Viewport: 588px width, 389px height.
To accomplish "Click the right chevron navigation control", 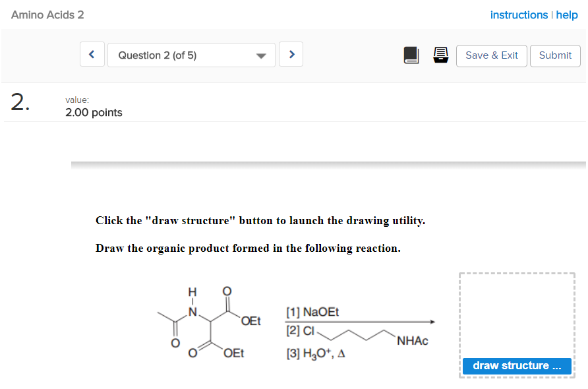I will tap(291, 54).
